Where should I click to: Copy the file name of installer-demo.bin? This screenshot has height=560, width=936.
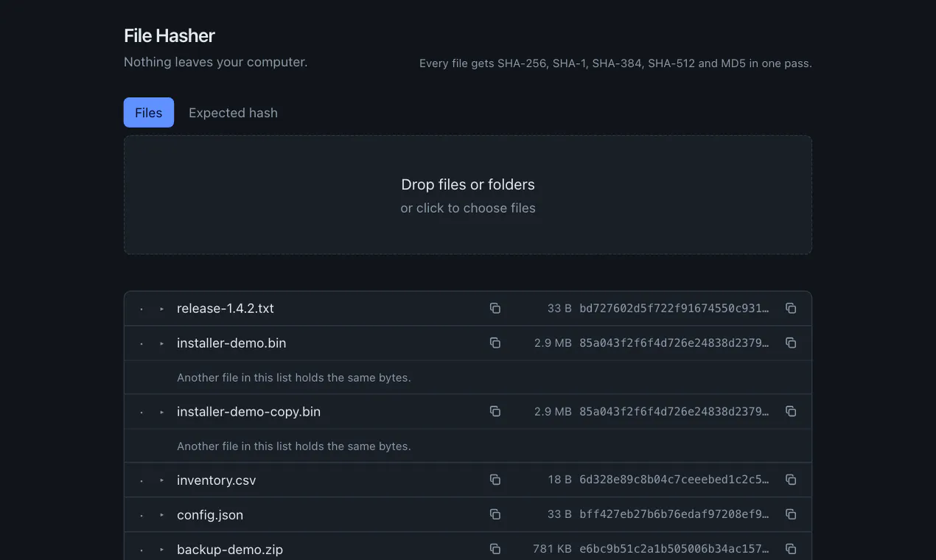tap(495, 343)
